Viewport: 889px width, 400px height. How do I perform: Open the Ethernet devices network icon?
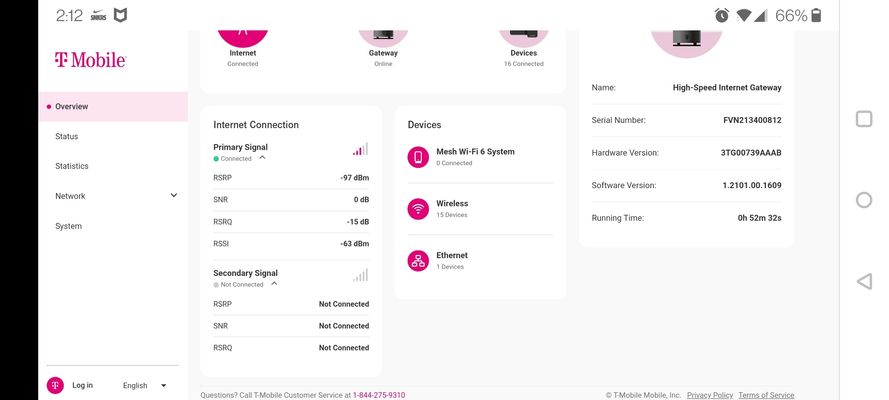[418, 261]
